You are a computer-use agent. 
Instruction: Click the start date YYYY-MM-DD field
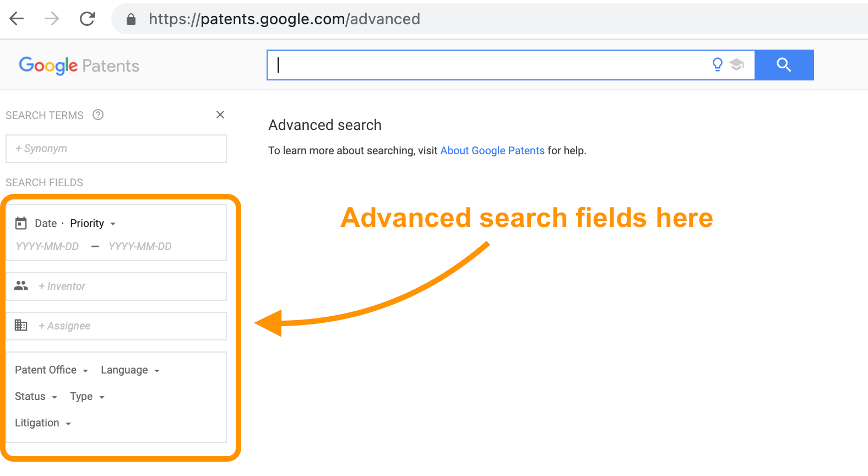point(47,246)
